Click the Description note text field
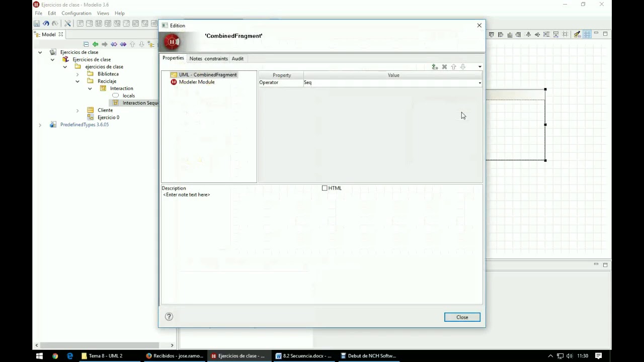This screenshot has width=644, height=362. (321, 247)
